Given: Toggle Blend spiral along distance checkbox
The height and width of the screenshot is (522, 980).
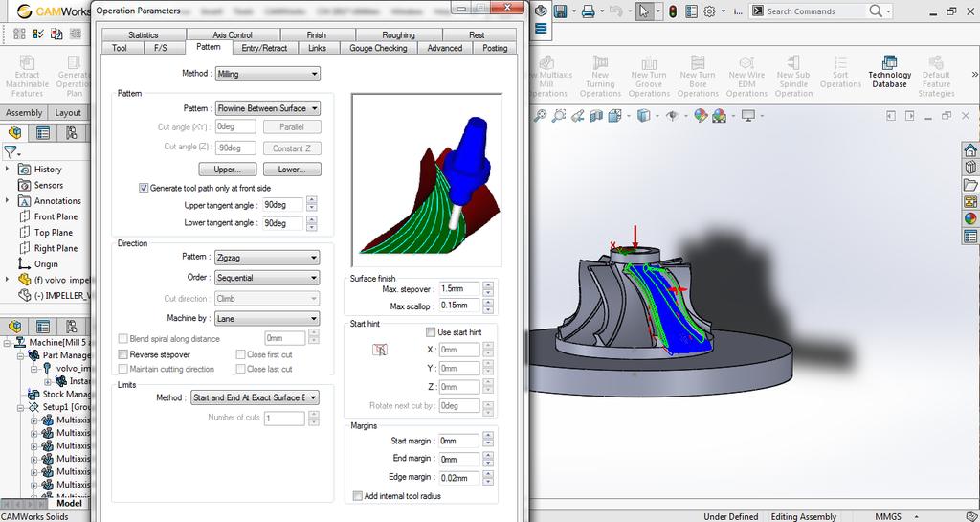Looking at the screenshot, I should pos(123,338).
